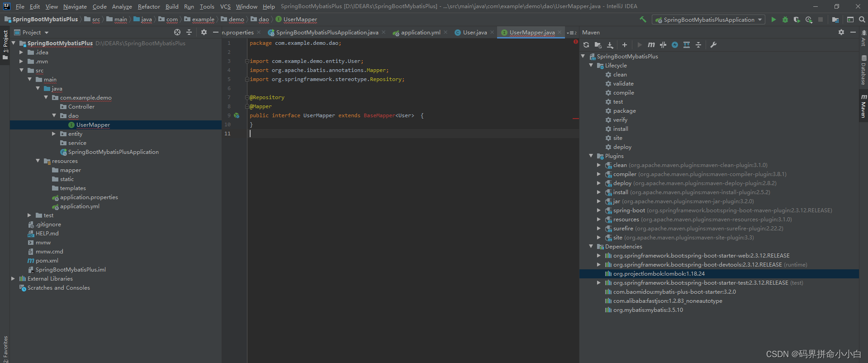Image resolution: width=868 pixels, height=363 pixels.
Task: Click Download Sources and Documentation icon
Action: click(610, 45)
